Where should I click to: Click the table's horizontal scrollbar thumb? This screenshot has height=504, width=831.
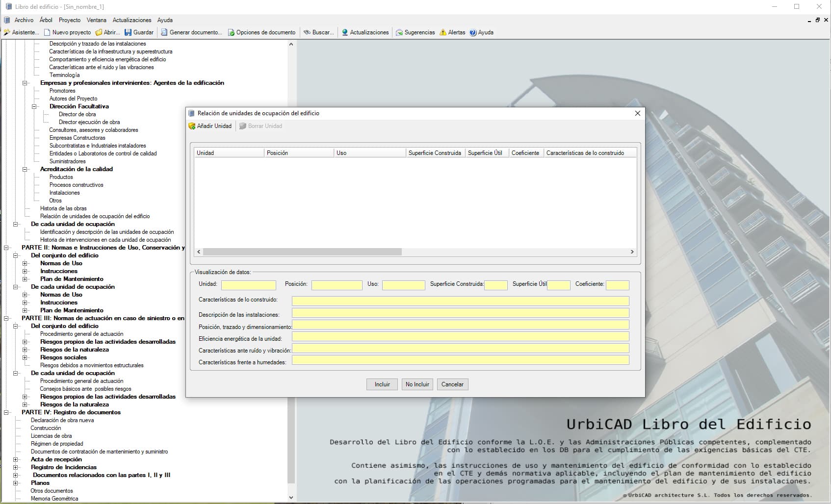click(x=302, y=252)
